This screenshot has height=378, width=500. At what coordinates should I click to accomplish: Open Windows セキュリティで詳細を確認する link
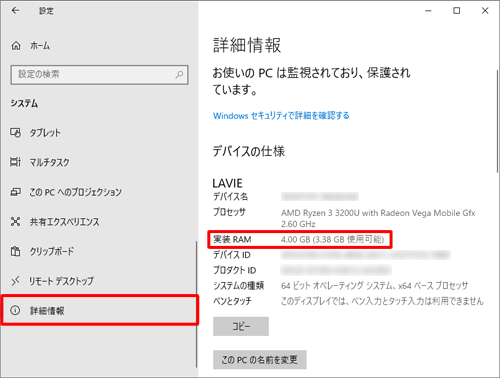pos(281,116)
